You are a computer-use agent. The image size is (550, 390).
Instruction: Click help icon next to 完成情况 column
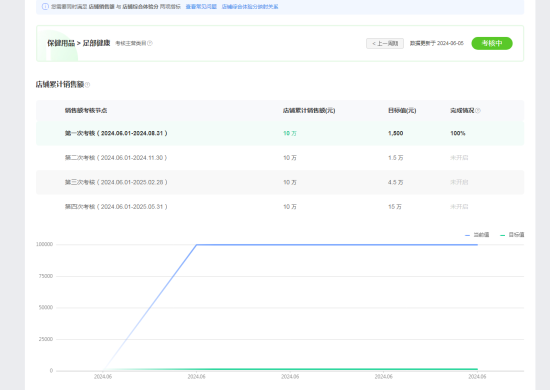[478, 111]
